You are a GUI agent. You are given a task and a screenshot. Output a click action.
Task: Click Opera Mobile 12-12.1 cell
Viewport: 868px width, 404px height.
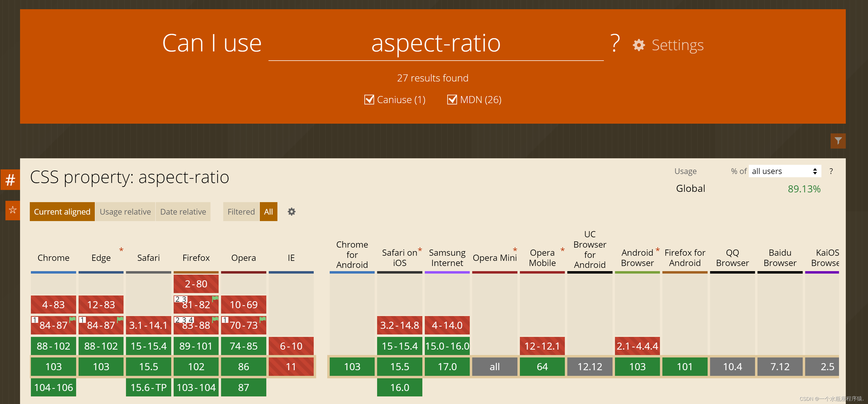click(x=542, y=346)
